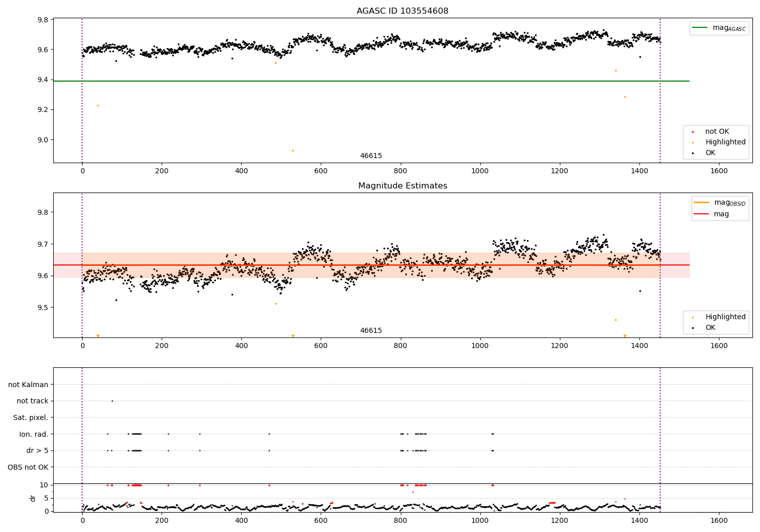Click 'OK' legend label in Magnitude Estimates plot
Image resolution: width=760 pixels, height=532 pixels.
[x=710, y=327]
